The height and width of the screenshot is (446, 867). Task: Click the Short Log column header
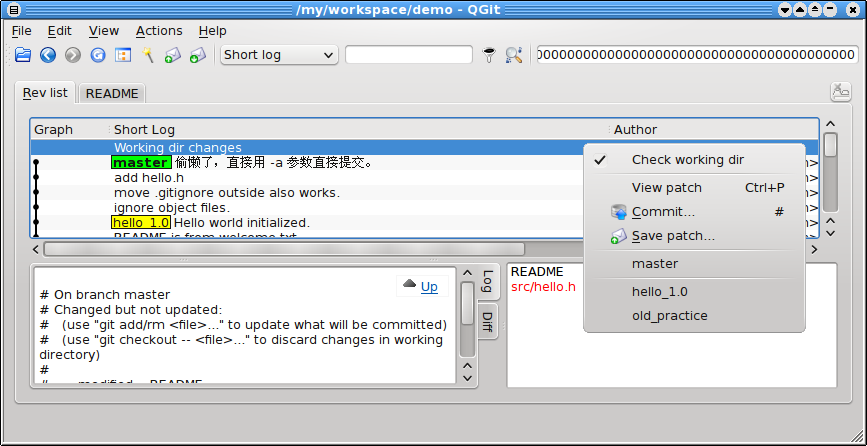[358, 130]
